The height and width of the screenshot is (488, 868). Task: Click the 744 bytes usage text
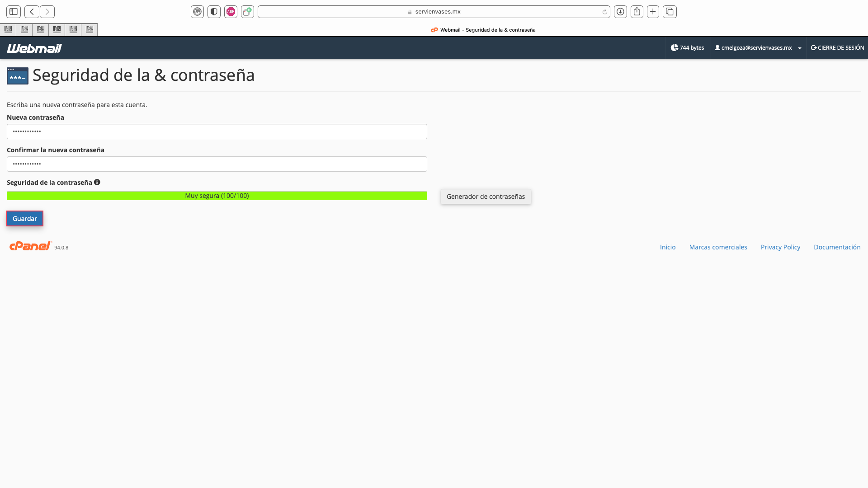[x=692, y=47]
